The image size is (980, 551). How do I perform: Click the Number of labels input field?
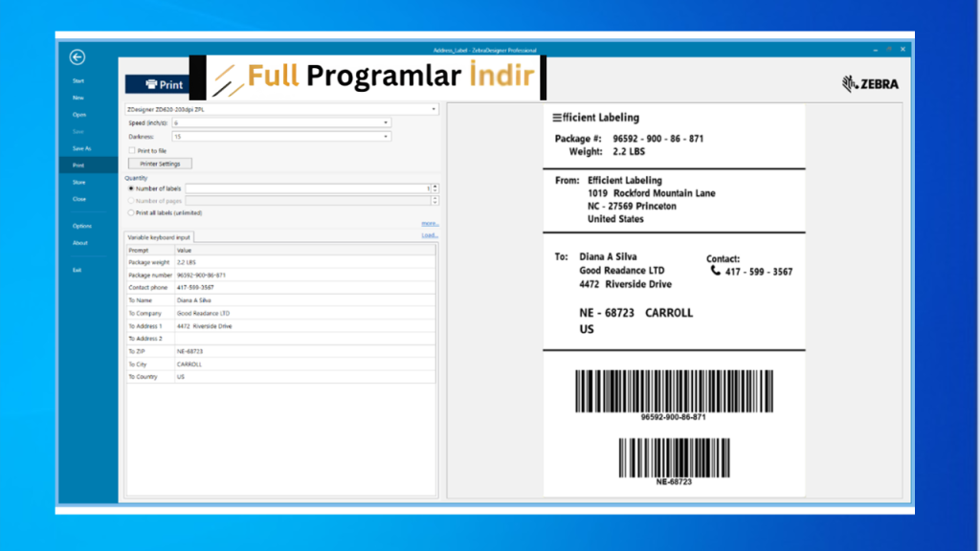(x=308, y=188)
